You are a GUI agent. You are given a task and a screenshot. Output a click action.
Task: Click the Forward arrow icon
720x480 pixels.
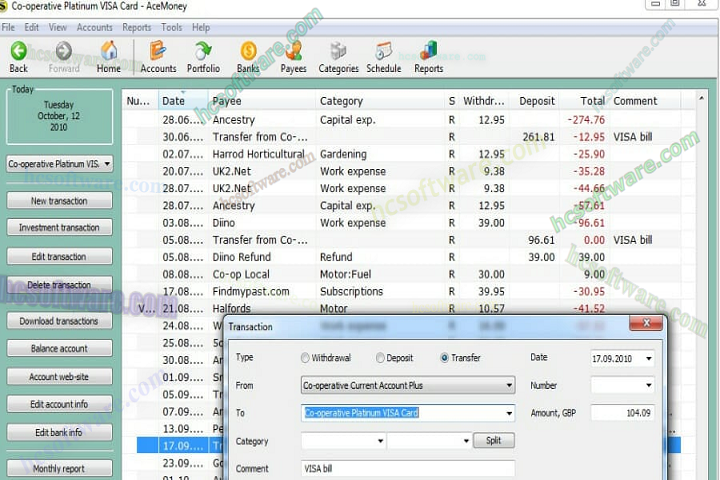tap(64, 51)
